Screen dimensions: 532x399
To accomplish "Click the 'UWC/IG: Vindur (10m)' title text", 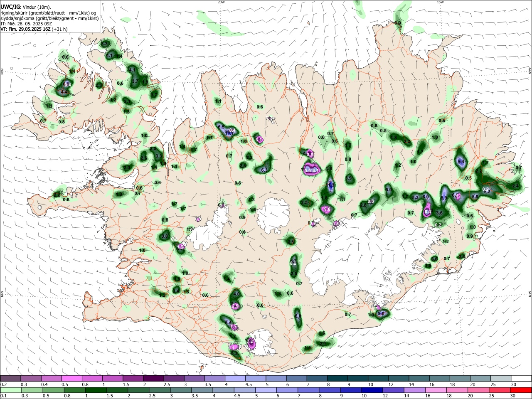I will [25, 7].
